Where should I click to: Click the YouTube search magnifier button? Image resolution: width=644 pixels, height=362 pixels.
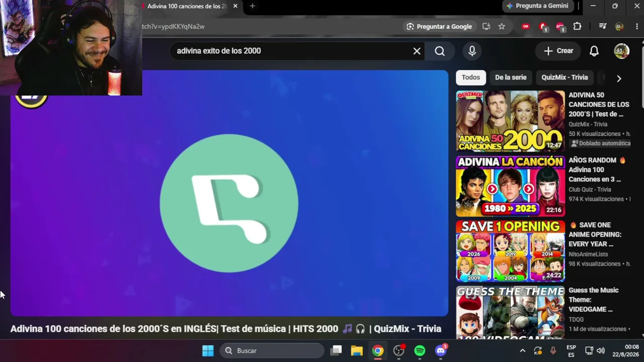[440, 51]
